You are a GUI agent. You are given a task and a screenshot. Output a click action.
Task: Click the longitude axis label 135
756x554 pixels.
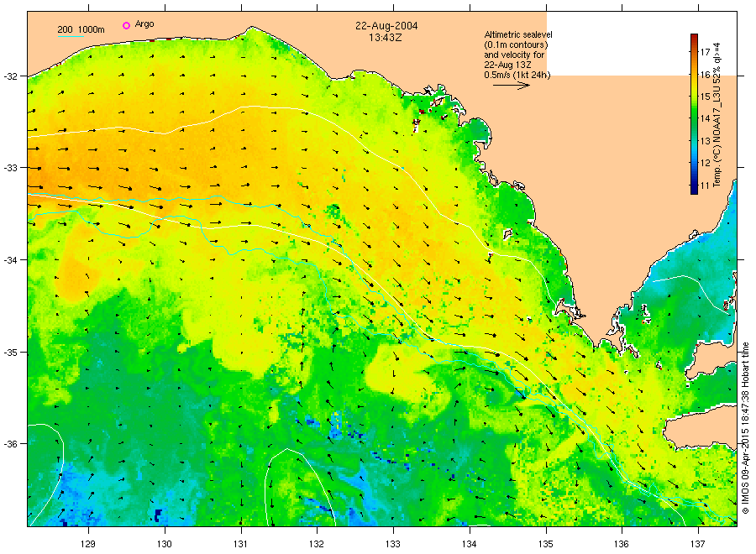tap(546, 544)
